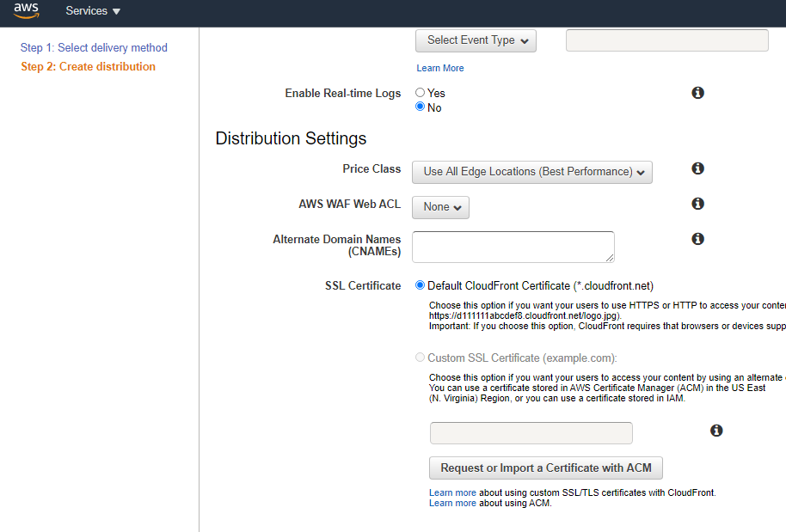Open the Price Class dropdown
The width and height of the screenshot is (786, 532).
point(531,172)
